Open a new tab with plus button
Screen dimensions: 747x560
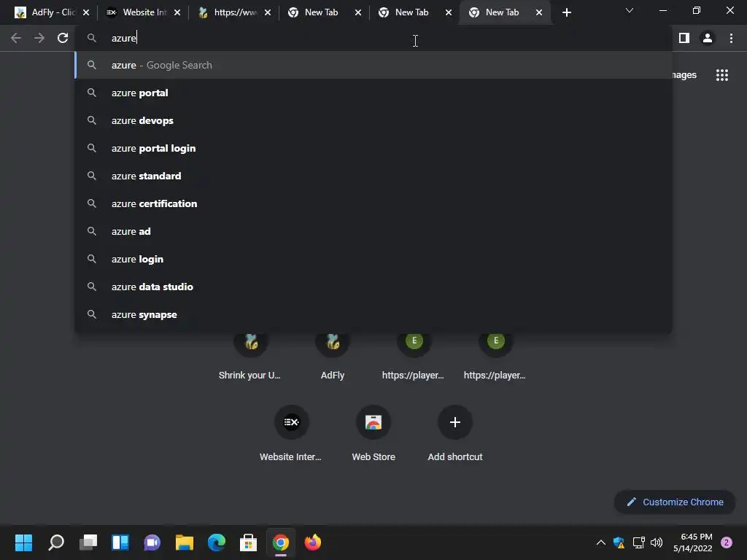tap(566, 13)
